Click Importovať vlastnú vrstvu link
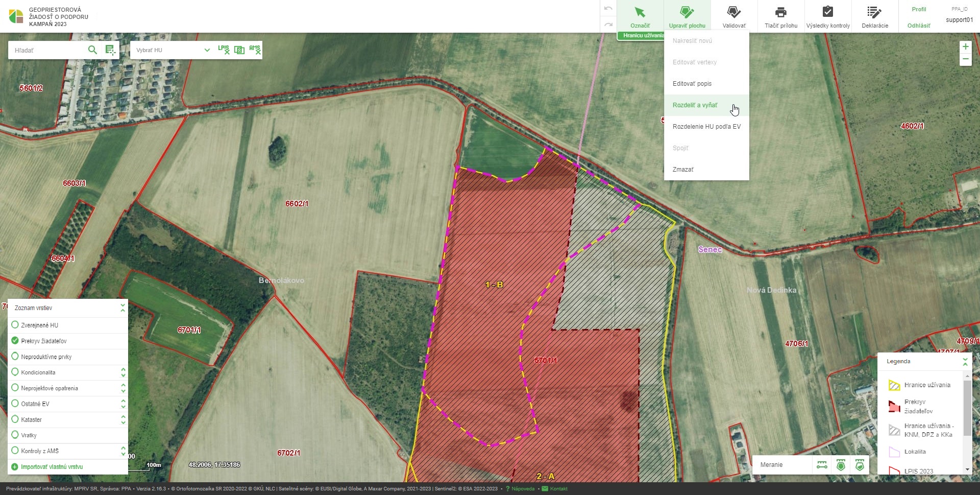Image resolution: width=980 pixels, height=495 pixels. [52, 467]
